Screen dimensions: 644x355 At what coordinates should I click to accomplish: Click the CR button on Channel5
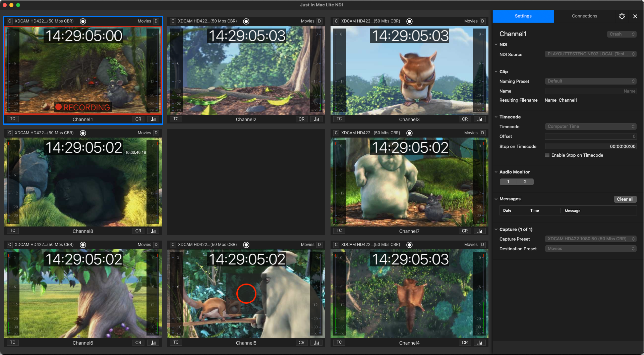point(302,343)
